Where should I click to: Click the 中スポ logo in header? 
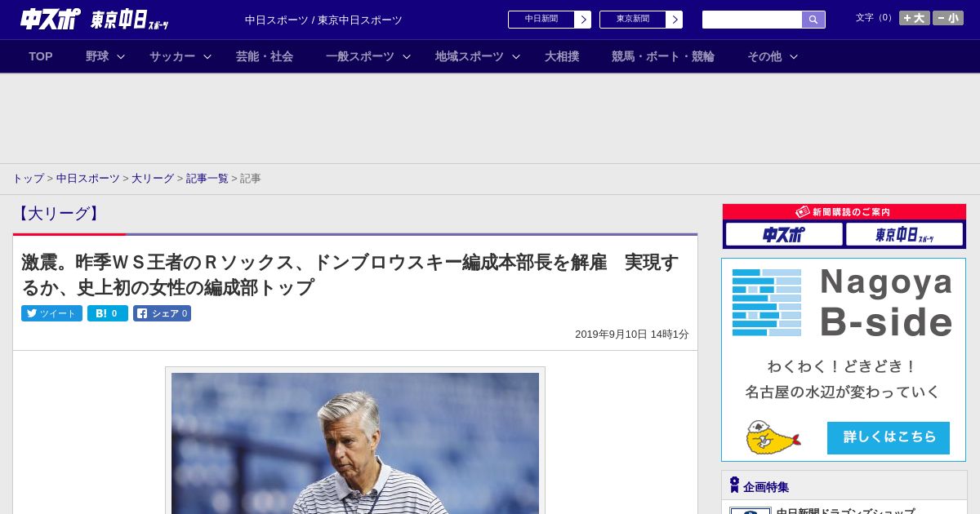coord(51,19)
